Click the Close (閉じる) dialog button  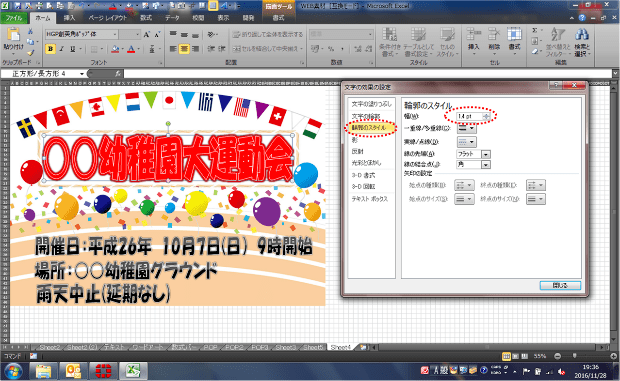(x=560, y=285)
